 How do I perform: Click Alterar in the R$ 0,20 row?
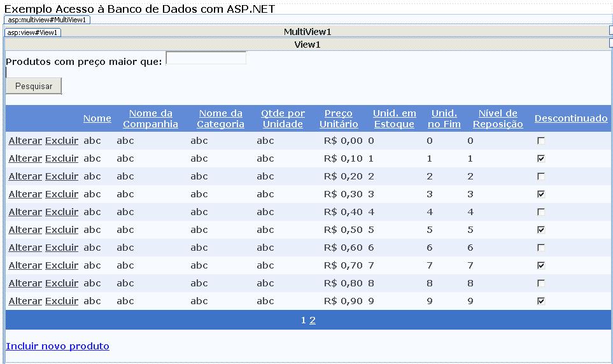pos(25,176)
